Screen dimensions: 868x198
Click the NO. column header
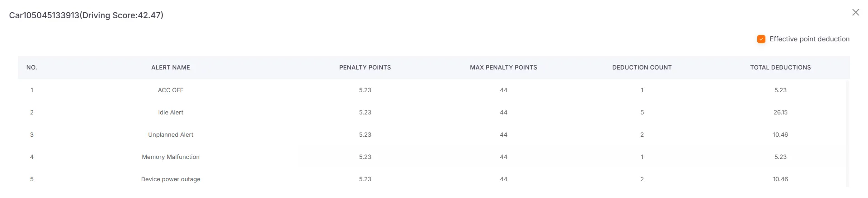point(32,68)
